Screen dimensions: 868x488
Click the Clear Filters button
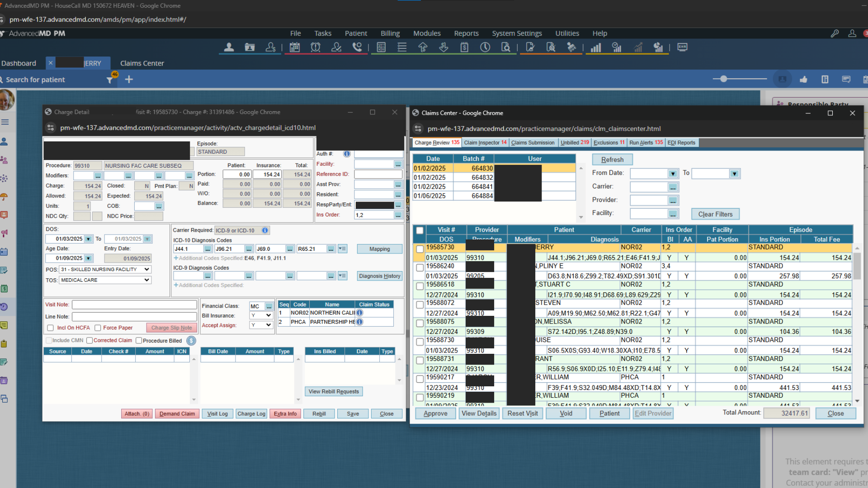click(715, 214)
